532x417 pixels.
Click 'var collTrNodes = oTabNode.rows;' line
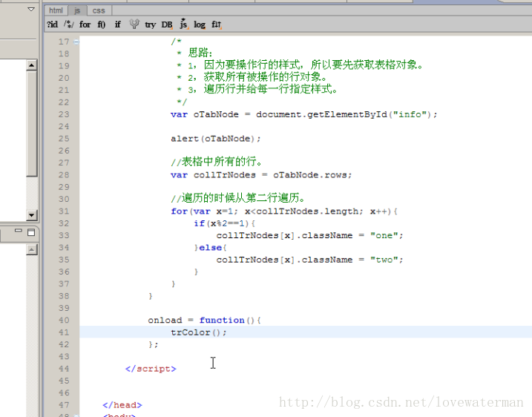[261, 175]
